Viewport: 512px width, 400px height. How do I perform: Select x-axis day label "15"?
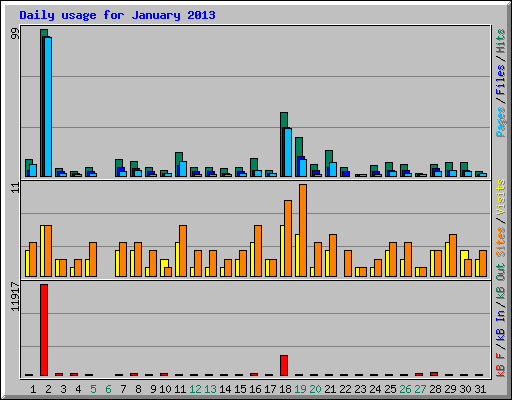tap(240, 389)
